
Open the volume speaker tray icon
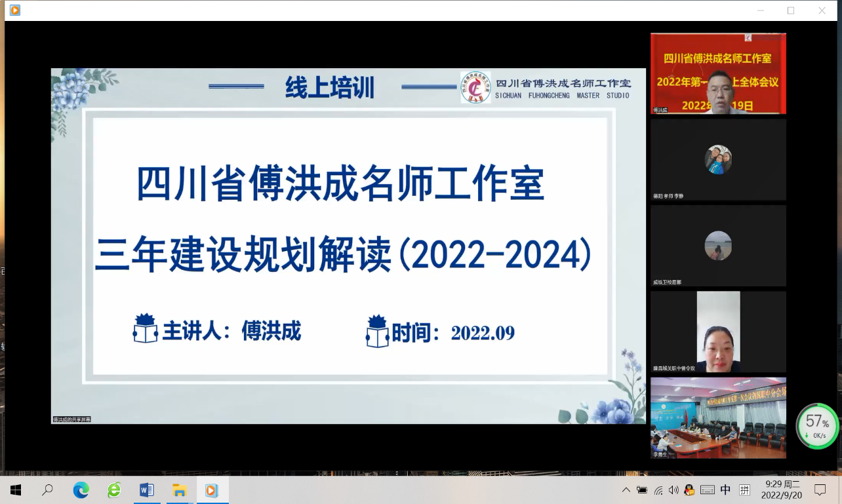pyautogui.click(x=673, y=490)
